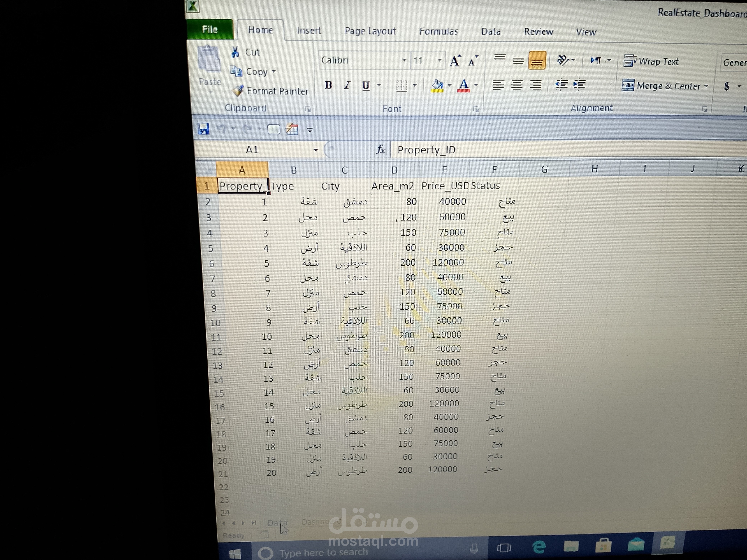Toggle Wrap Text
The height and width of the screenshot is (560, 747).
[x=651, y=61]
